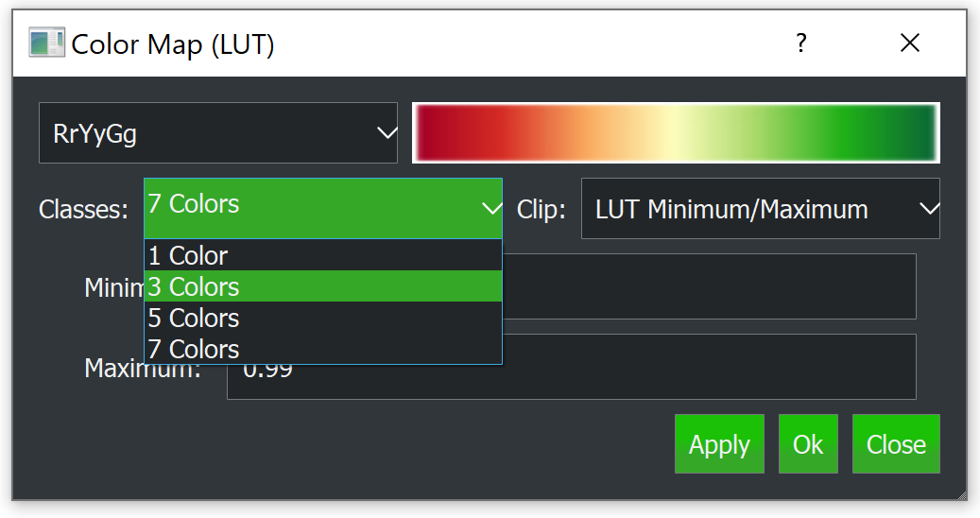Image resolution: width=980 pixels, height=518 pixels.
Task: Confirm with the Ok button
Action: 808,444
